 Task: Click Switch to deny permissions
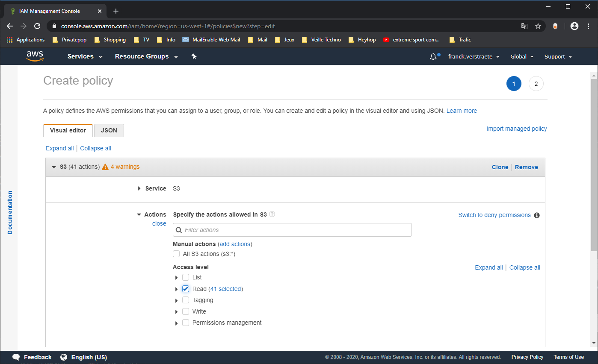(x=494, y=215)
